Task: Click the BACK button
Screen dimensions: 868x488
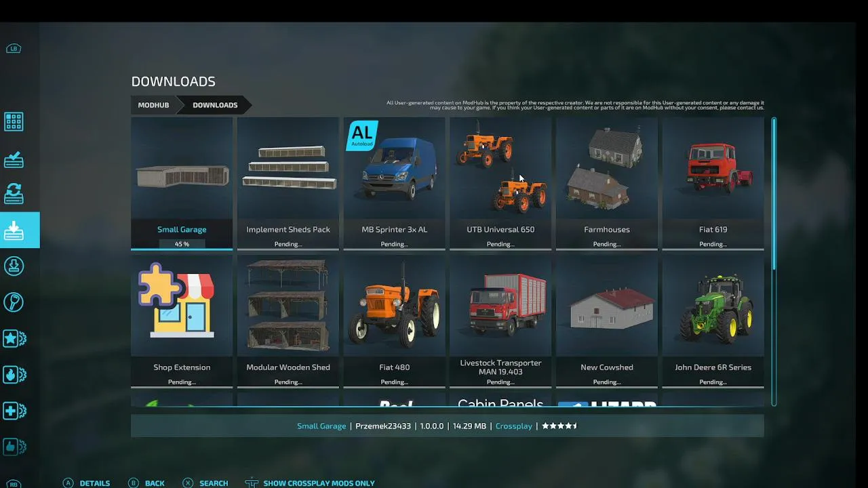Action: pyautogui.click(x=155, y=483)
